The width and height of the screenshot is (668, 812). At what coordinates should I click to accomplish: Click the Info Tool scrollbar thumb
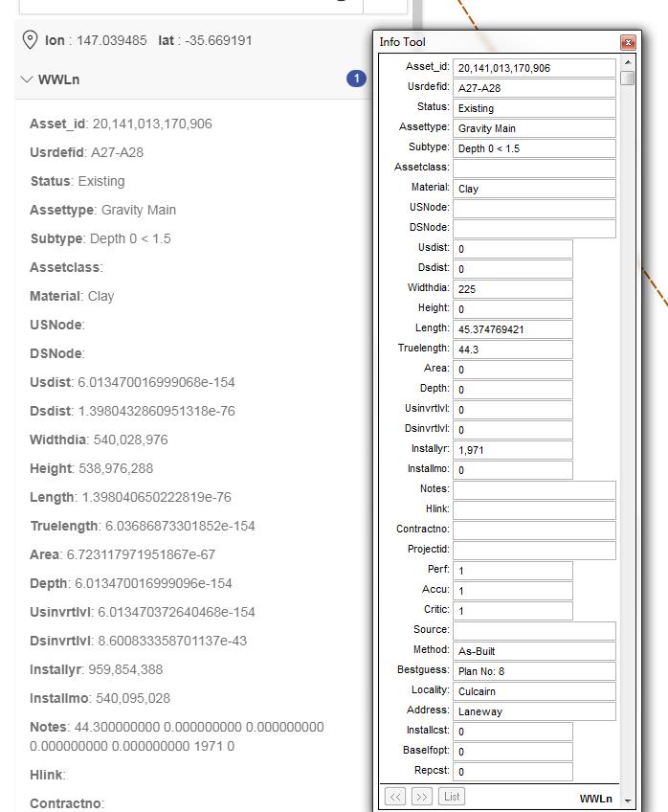tap(628, 79)
